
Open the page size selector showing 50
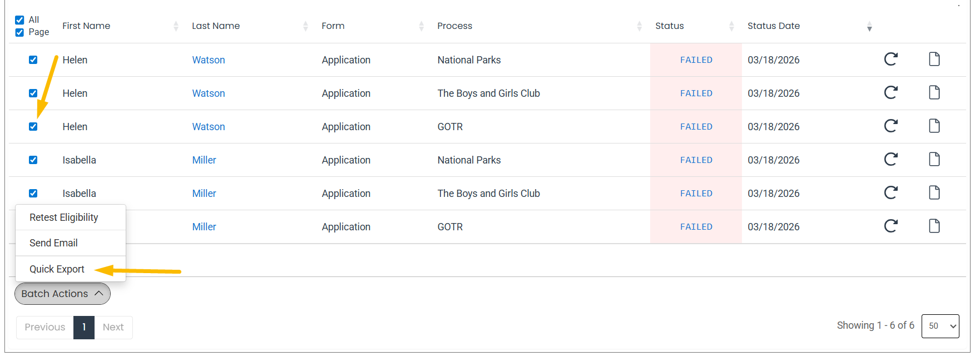(x=940, y=326)
